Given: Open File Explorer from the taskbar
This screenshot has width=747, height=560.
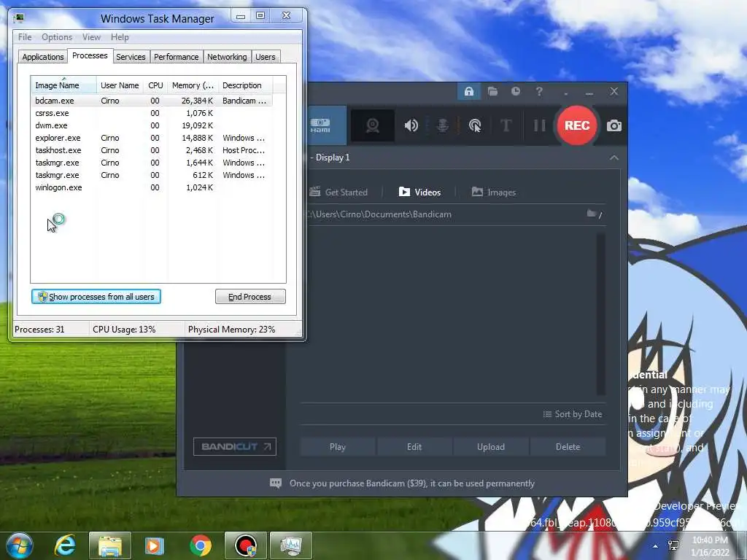Looking at the screenshot, I should (x=110, y=545).
